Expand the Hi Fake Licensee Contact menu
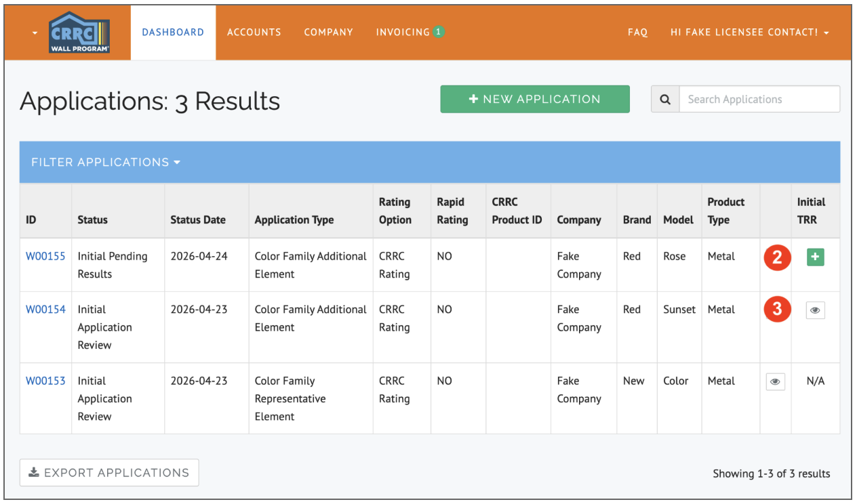 click(749, 33)
